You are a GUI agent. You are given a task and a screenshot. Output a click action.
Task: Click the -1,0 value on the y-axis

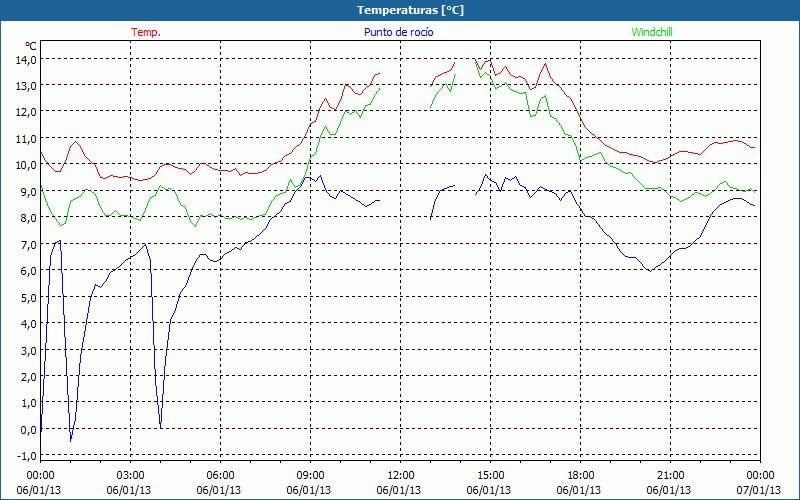27,456
